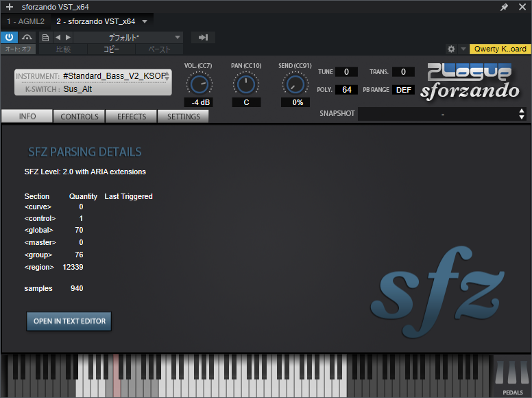
Task: Click the Qwerty K..oard yellow button
Action: pyautogui.click(x=500, y=49)
